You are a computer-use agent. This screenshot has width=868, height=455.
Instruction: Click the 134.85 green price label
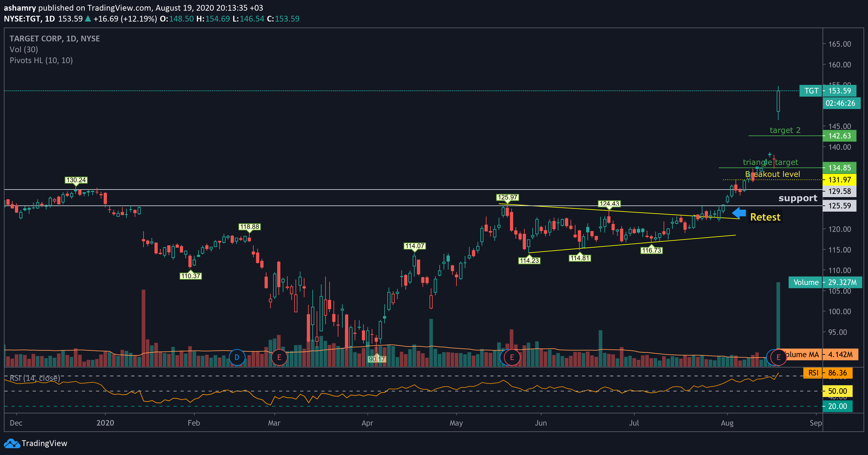pyautogui.click(x=839, y=168)
